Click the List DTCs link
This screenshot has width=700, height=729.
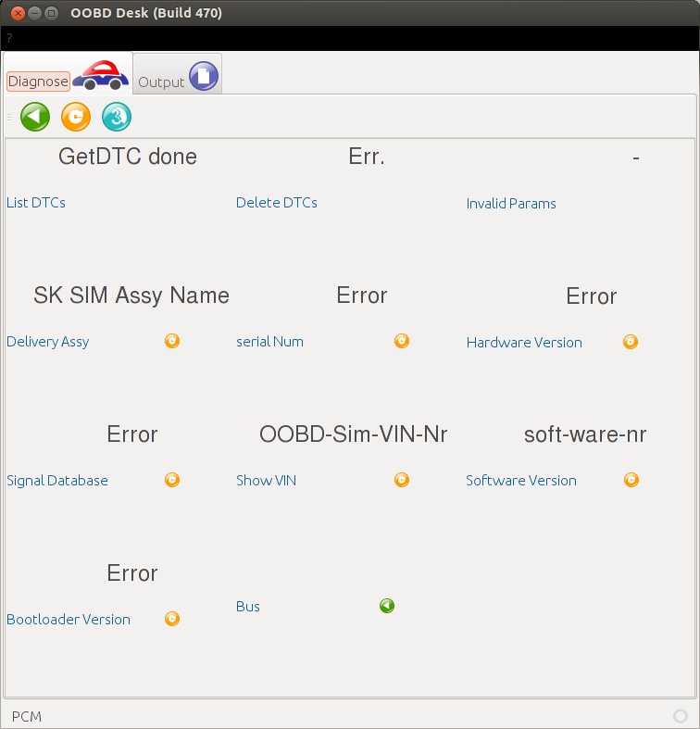(x=36, y=203)
